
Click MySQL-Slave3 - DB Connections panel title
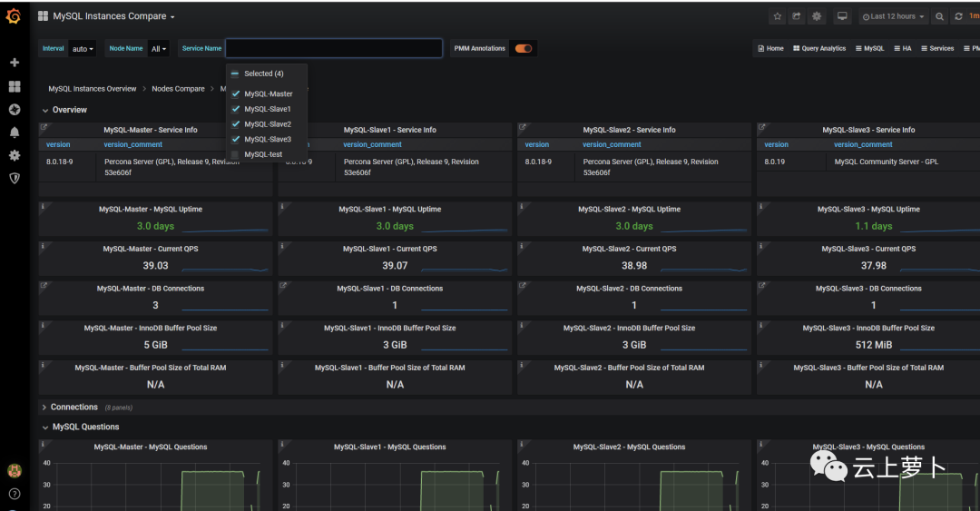click(868, 289)
